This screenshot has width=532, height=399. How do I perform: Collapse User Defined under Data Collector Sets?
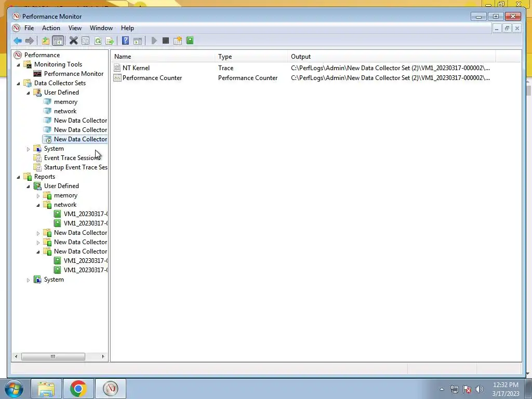click(28, 92)
